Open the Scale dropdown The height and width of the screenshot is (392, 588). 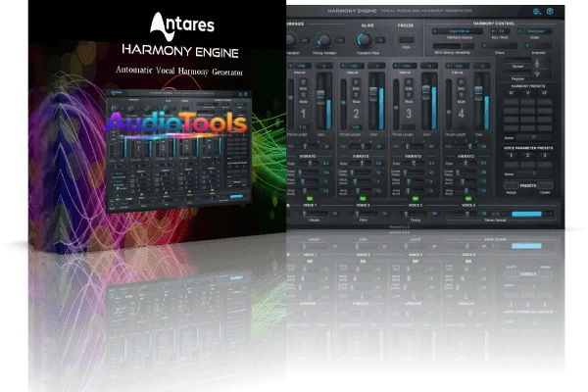535,31
